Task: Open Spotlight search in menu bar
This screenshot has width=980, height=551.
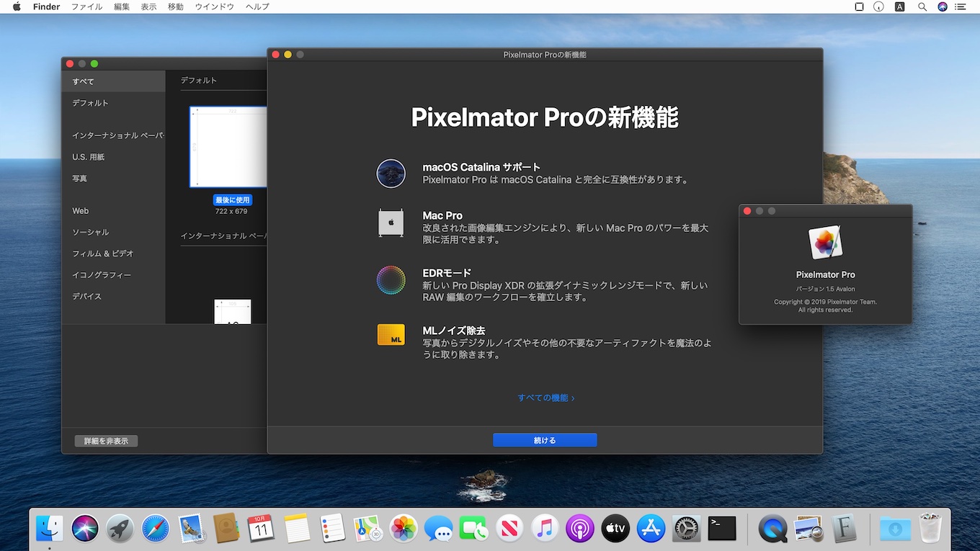Action: [922, 6]
